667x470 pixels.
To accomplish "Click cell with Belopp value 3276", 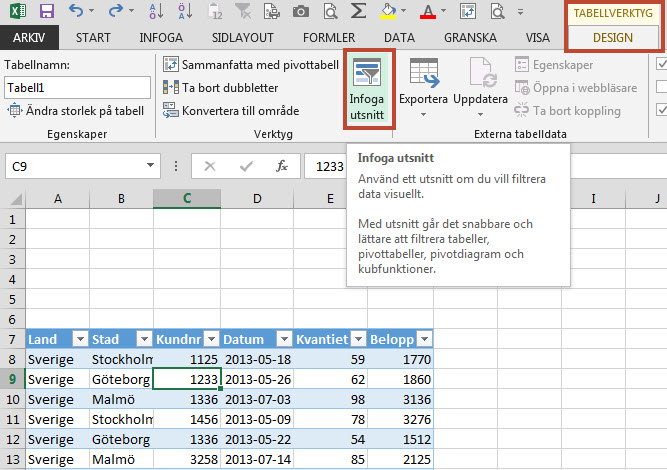I will pos(400,419).
